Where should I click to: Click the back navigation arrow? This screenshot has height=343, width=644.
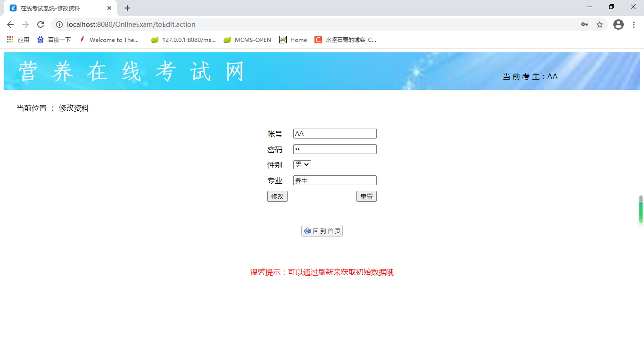click(10, 24)
